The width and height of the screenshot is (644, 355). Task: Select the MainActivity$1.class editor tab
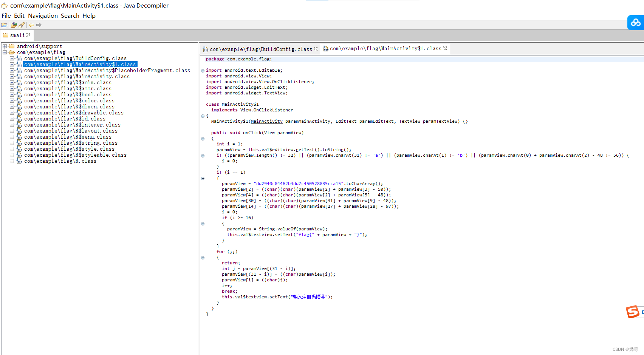pyautogui.click(x=385, y=48)
